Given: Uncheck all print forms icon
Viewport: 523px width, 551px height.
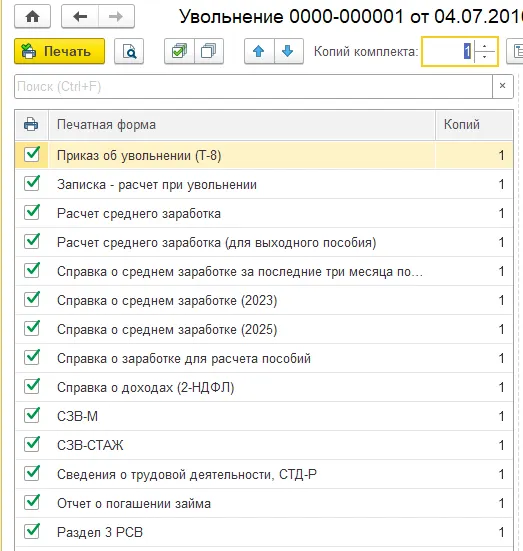Looking at the screenshot, I should (x=209, y=51).
